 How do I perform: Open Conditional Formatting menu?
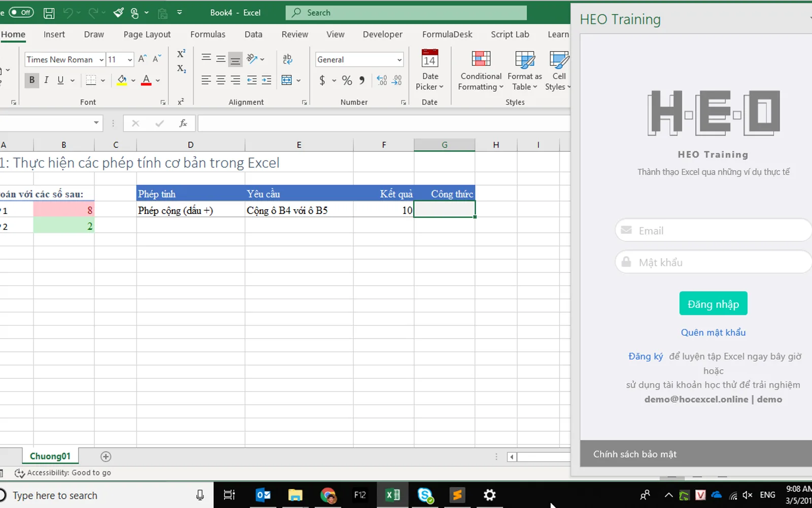[x=481, y=71]
